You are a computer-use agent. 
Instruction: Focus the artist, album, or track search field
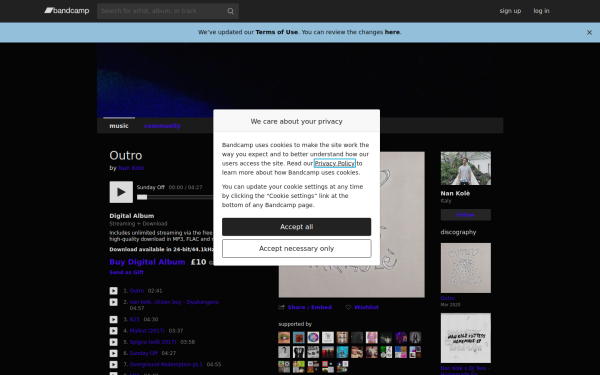(168, 11)
